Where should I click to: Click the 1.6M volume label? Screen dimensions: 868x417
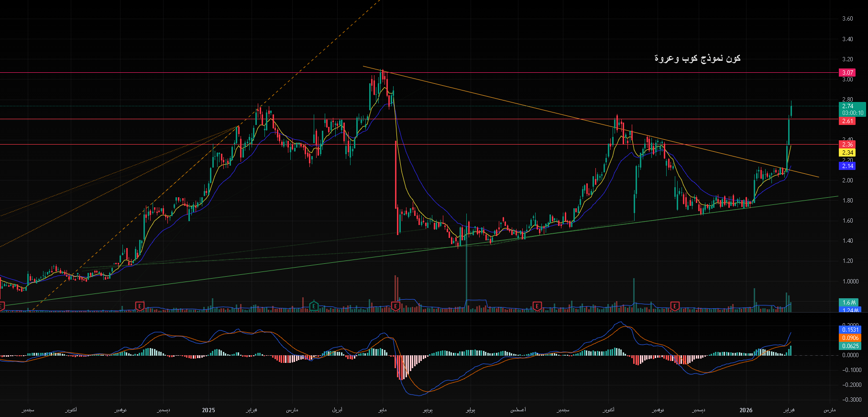pyautogui.click(x=849, y=303)
